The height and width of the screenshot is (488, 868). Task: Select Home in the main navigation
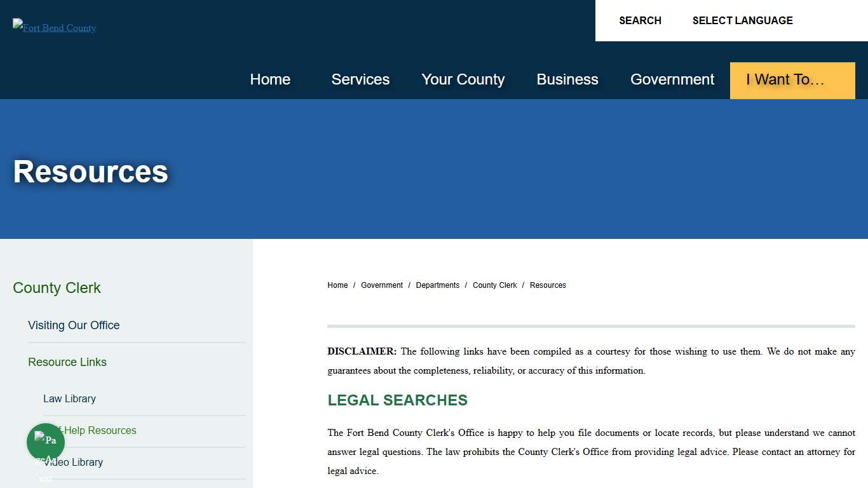(x=270, y=80)
